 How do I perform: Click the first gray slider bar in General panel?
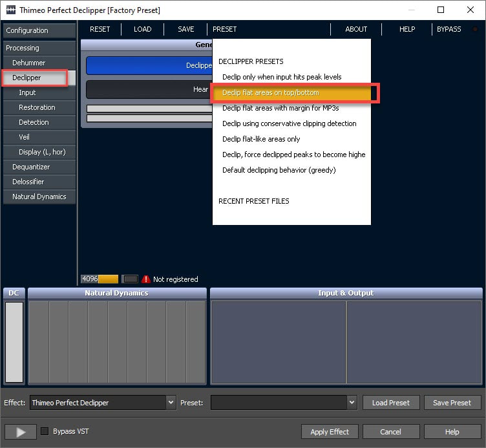click(149, 109)
